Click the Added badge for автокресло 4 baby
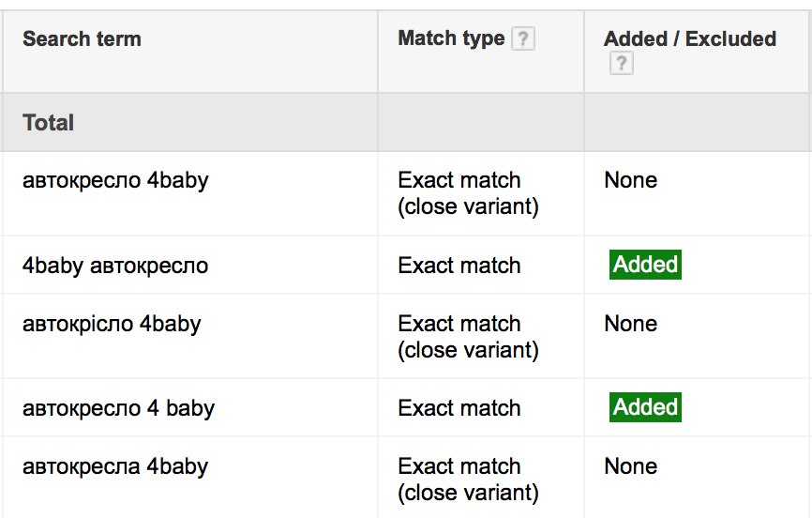Screen dimensions: 812x518 pos(645,407)
